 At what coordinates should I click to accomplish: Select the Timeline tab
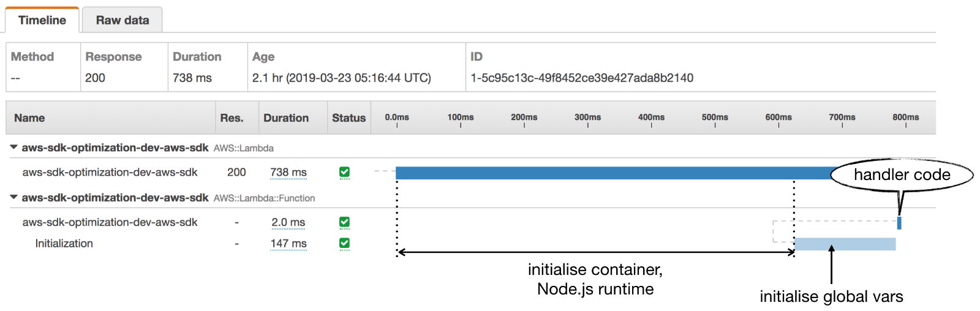(42, 20)
